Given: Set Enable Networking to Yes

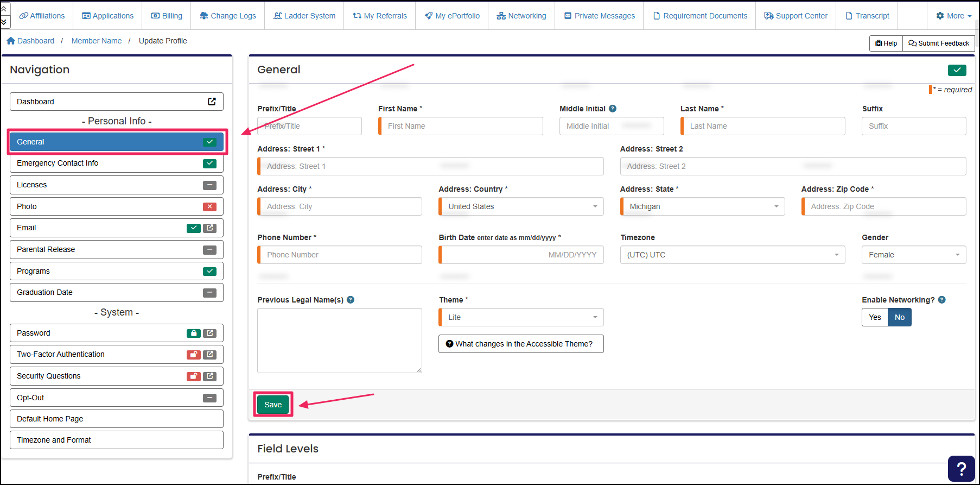Looking at the screenshot, I should tap(875, 317).
